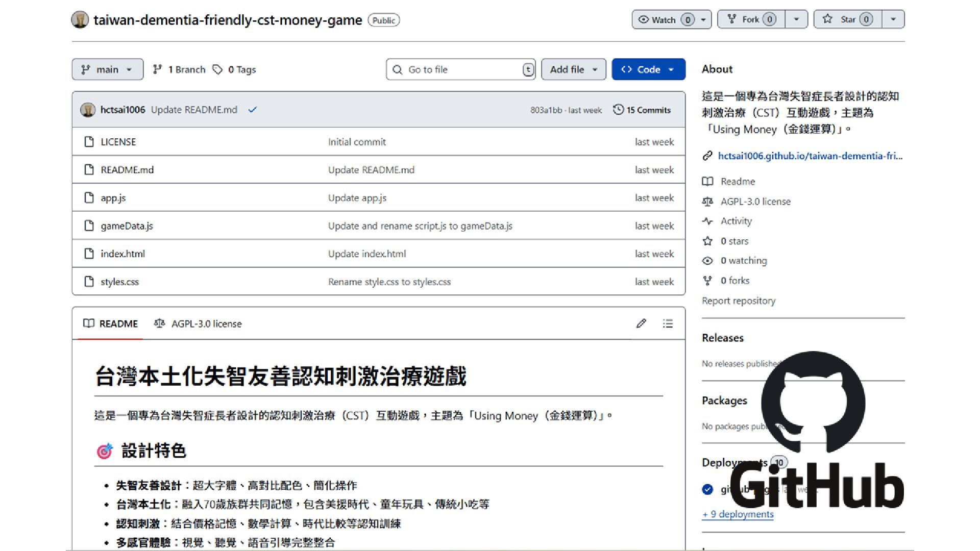Open the app.js file
Viewport: 980px width, 551px height.
point(113,198)
